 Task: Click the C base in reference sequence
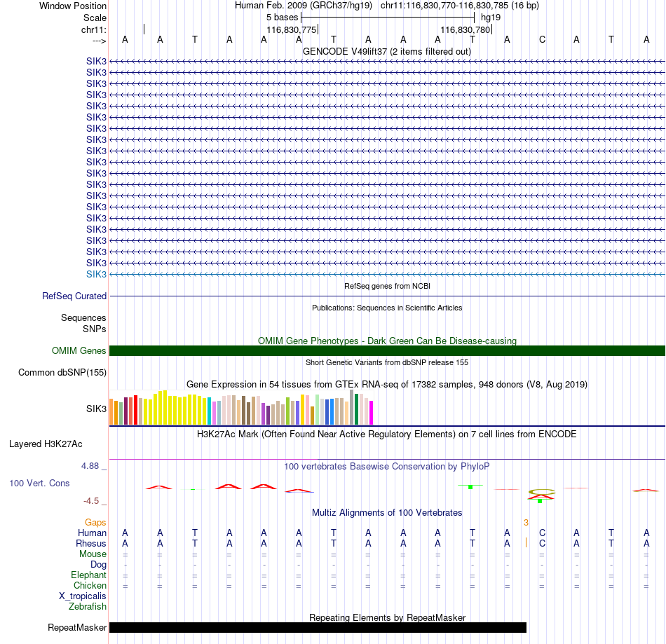click(x=542, y=40)
